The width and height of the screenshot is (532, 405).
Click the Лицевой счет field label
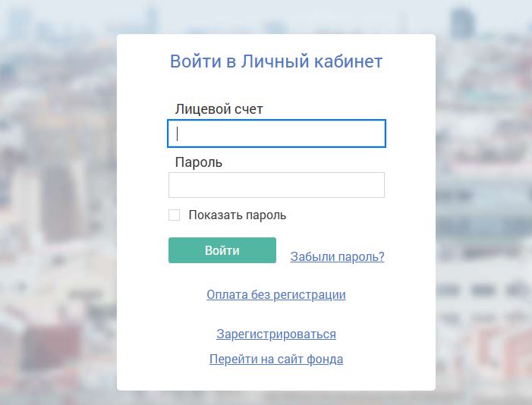pyautogui.click(x=219, y=109)
